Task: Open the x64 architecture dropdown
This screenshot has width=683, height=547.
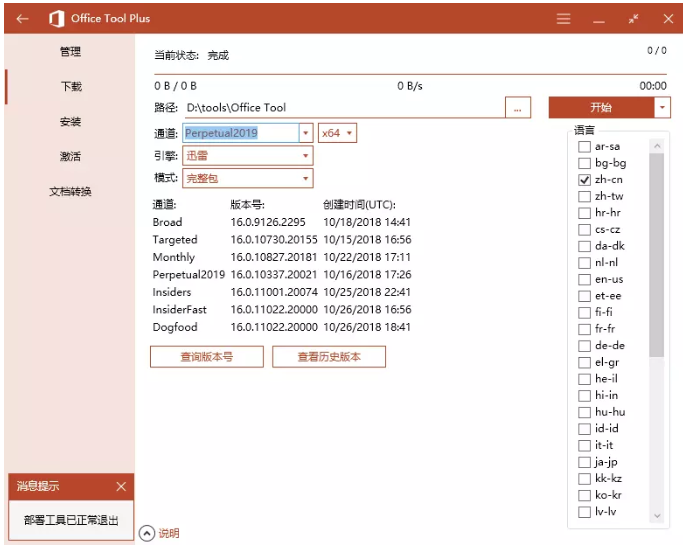Action: point(337,133)
